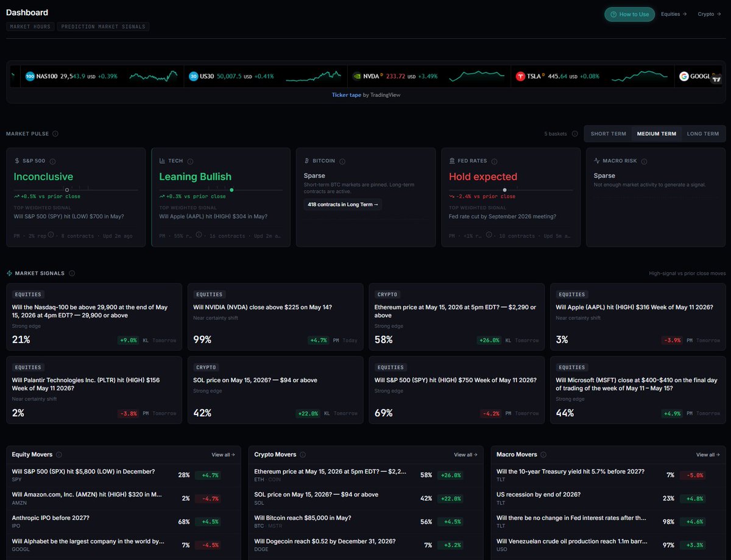Click the Fed Rates sentiment slider marker
731x560 pixels.
(504, 190)
